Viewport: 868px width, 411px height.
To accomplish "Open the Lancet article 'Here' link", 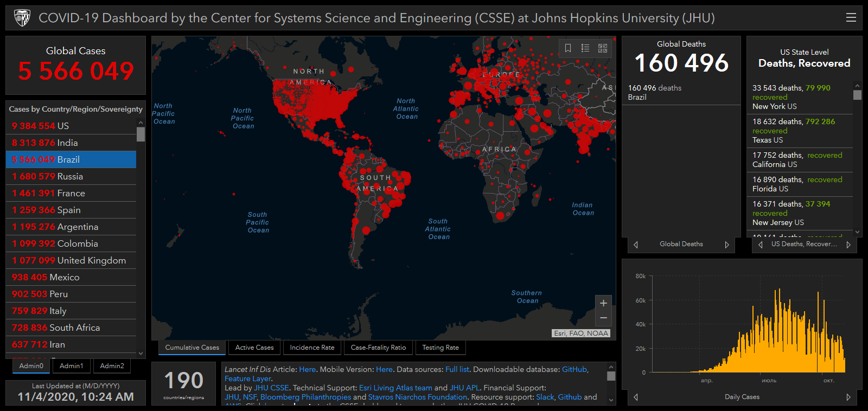I will [x=307, y=369].
